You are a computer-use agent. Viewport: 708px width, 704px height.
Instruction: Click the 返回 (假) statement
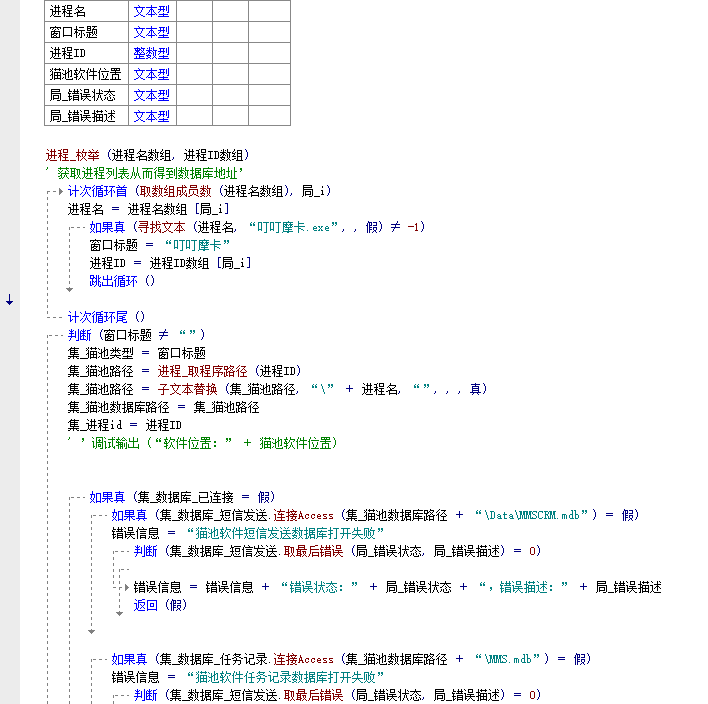[x=160, y=605]
